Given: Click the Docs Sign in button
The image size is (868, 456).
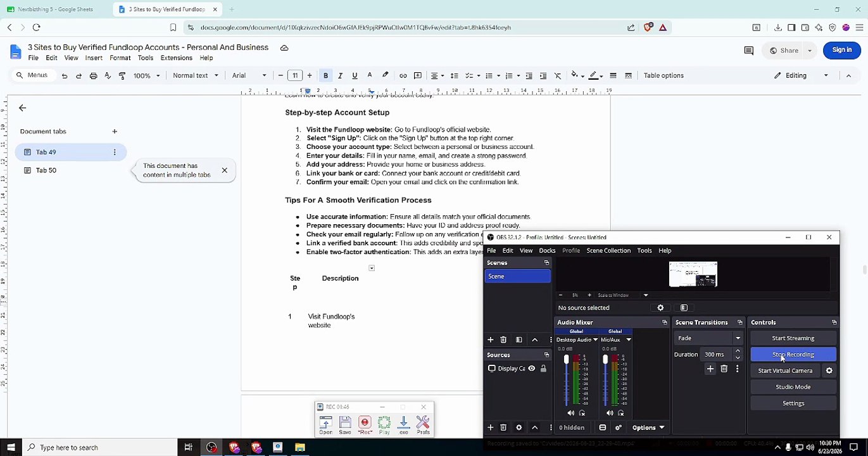Looking at the screenshot, I should [x=842, y=50].
